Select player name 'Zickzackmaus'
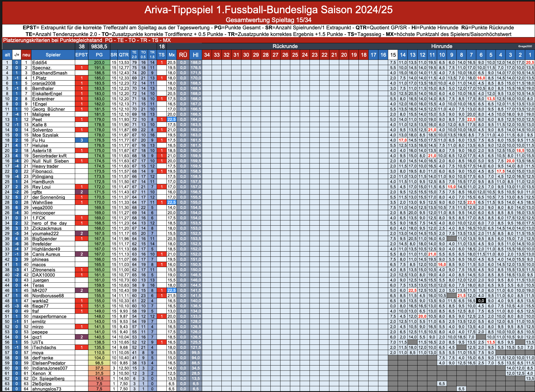The image size is (535, 392). 47,228
